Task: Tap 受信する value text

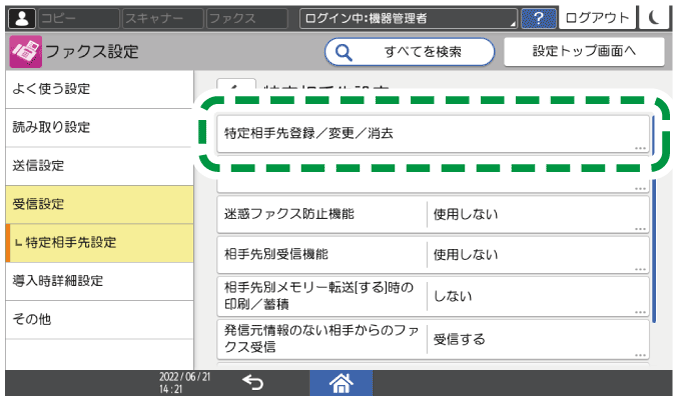Action: (x=459, y=339)
